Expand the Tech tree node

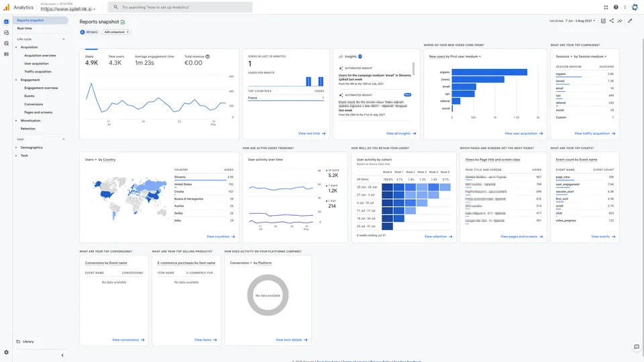click(16, 156)
